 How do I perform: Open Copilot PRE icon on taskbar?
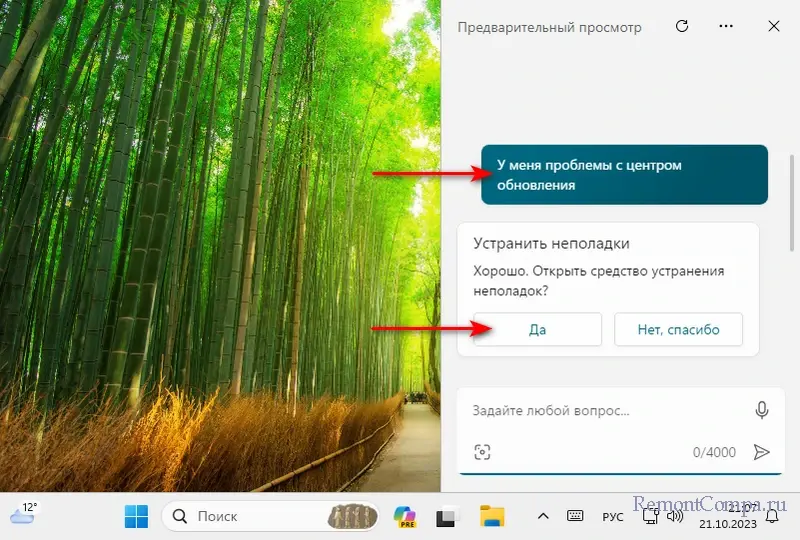click(405, 516)
